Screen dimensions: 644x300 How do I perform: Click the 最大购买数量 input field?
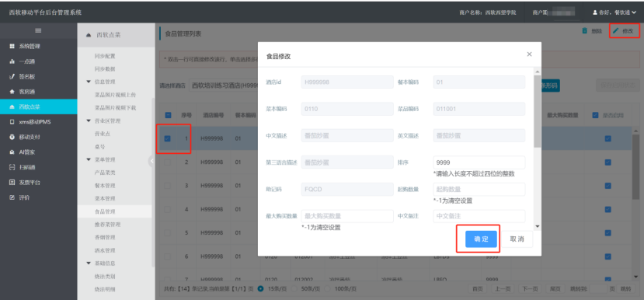[347, 216]
